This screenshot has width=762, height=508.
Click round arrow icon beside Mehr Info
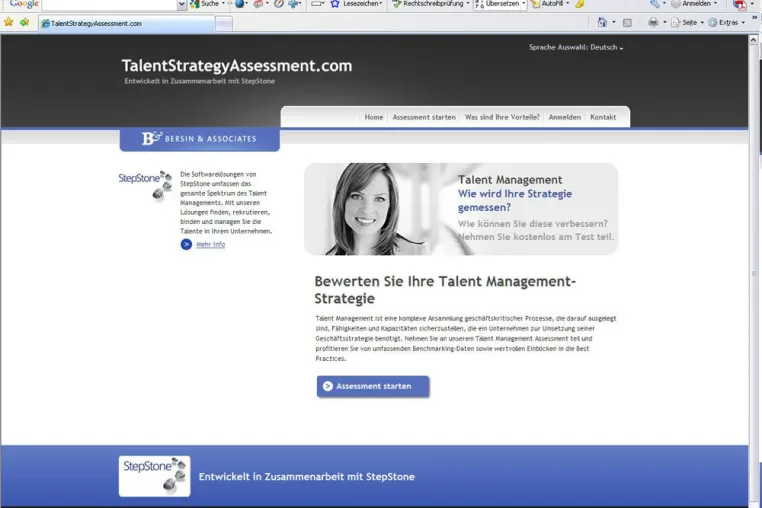coord(186,245)
